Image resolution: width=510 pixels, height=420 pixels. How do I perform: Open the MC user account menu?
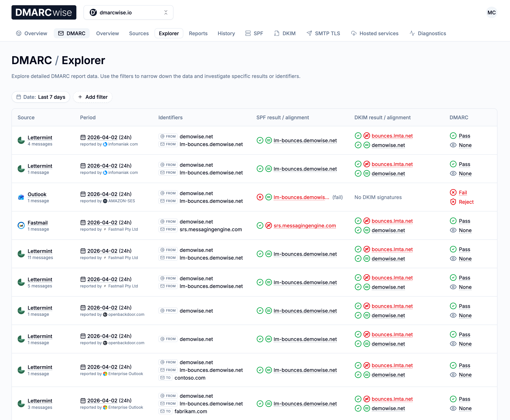point(491,12)
